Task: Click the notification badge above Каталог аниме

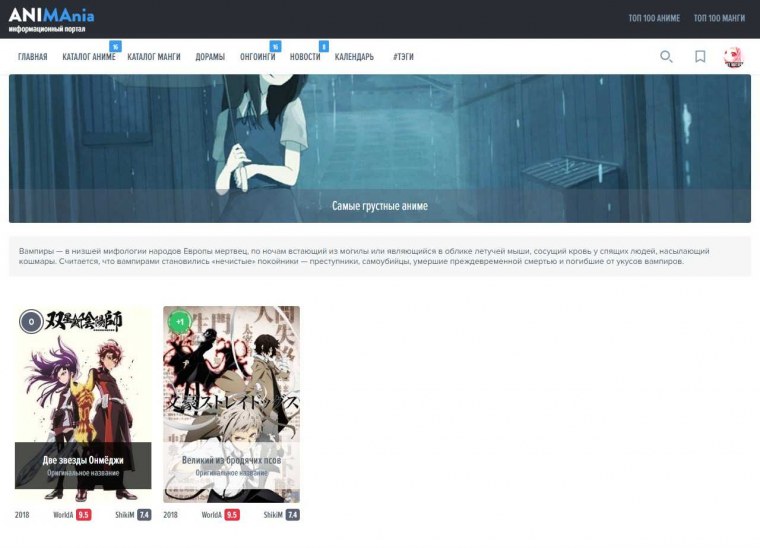Action: tap(115, 46)
